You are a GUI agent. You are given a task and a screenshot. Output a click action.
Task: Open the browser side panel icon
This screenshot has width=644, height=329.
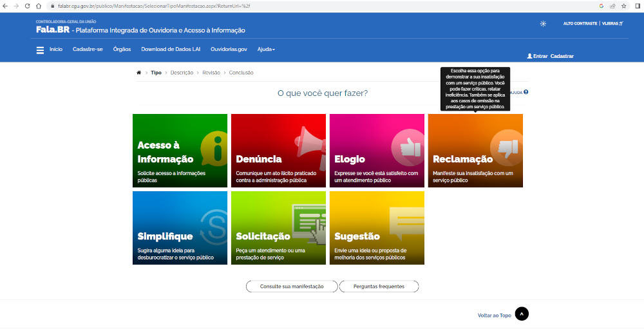click(638, 6)
